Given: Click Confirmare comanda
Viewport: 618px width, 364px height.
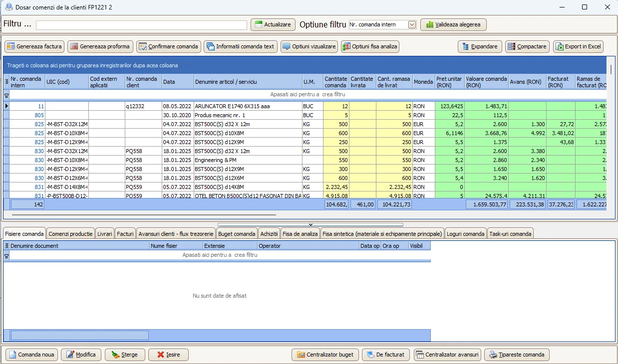Looking at the screenshot, I should tap(169, 46).
